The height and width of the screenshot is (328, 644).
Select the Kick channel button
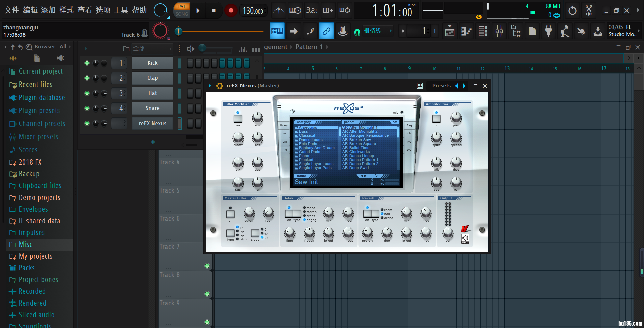click(x=153, y=63)
